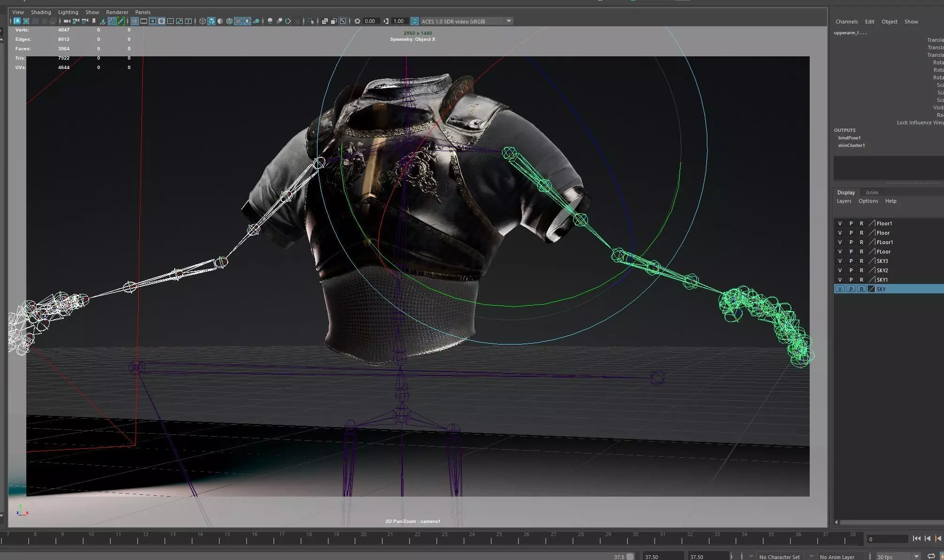Click the gamma value field 1.00
Screen dimensions: 944x560
(399, 21)
